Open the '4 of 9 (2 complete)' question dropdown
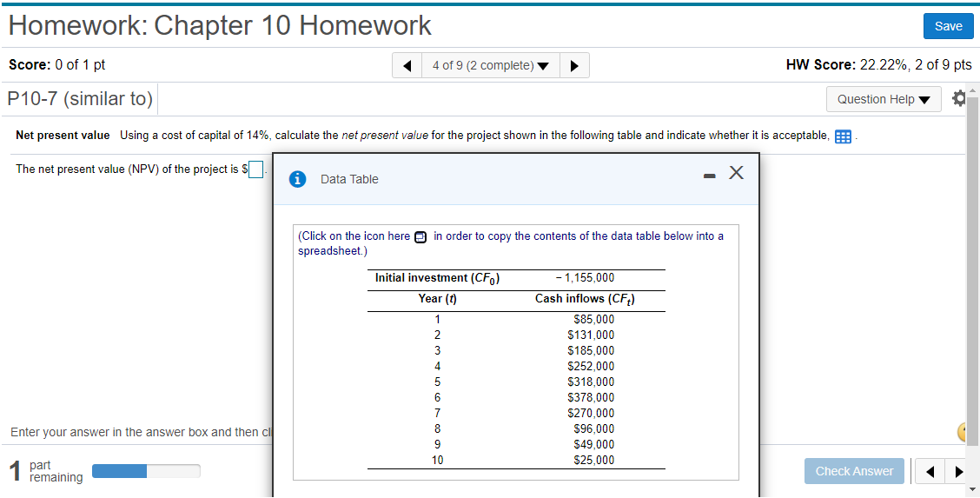 [x=491, y=65]
